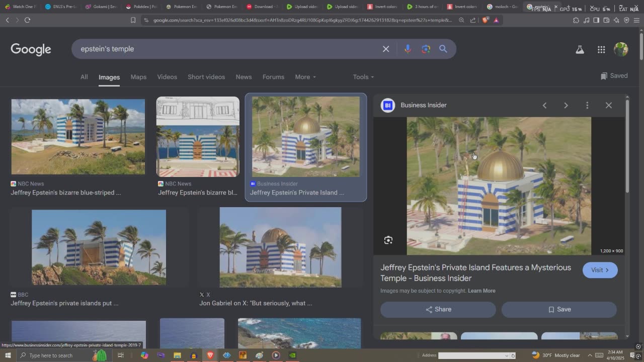Open the browser extensions puzzle icon

tap(576, 20)
